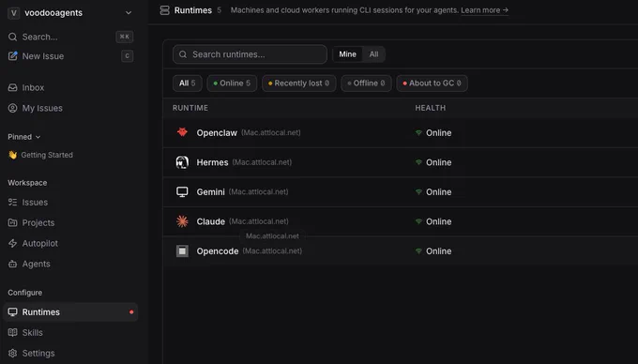Open My Issues from the sidebar

point(70,108)
